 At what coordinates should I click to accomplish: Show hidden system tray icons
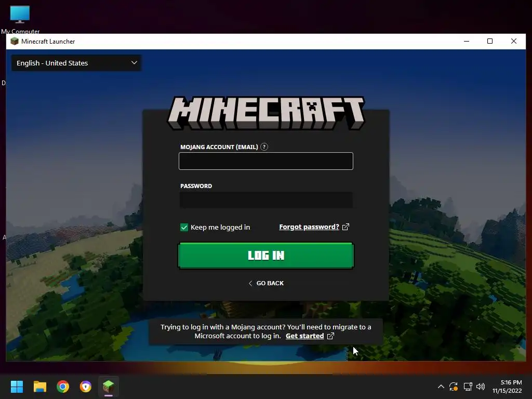click(441, 387)
